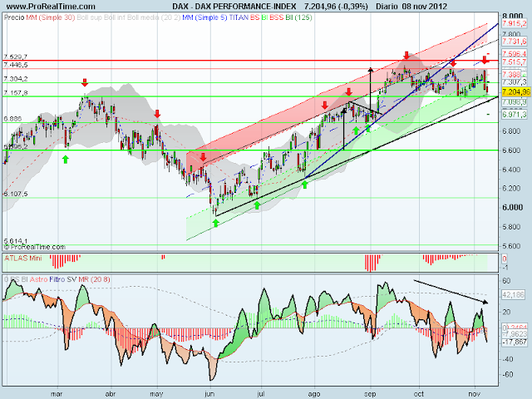Image resolution: width=532 pixels, height=399 pixels.
Task: Click the 7.388 price tag
Action: [x=512, y=74]
